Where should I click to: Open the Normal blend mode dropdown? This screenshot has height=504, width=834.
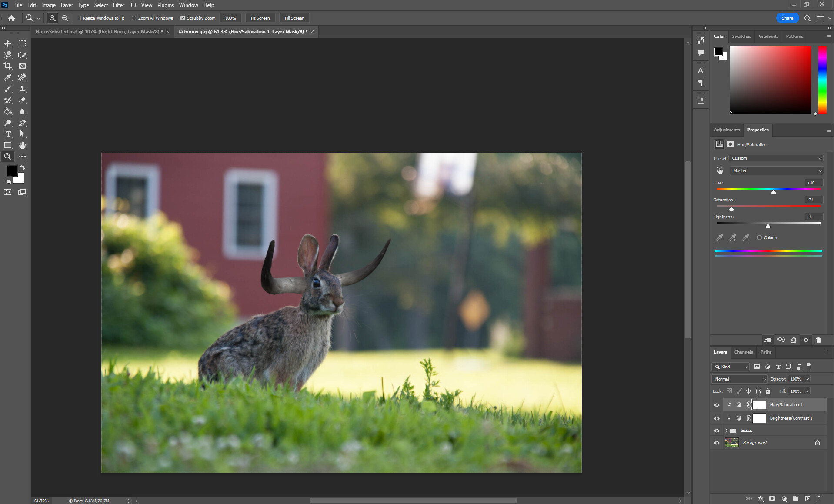pos(740,379)
